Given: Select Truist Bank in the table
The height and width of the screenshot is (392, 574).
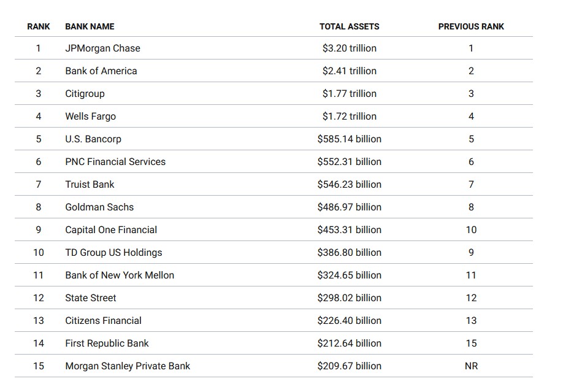Looking at the screenshot, I should pos(90,185).
